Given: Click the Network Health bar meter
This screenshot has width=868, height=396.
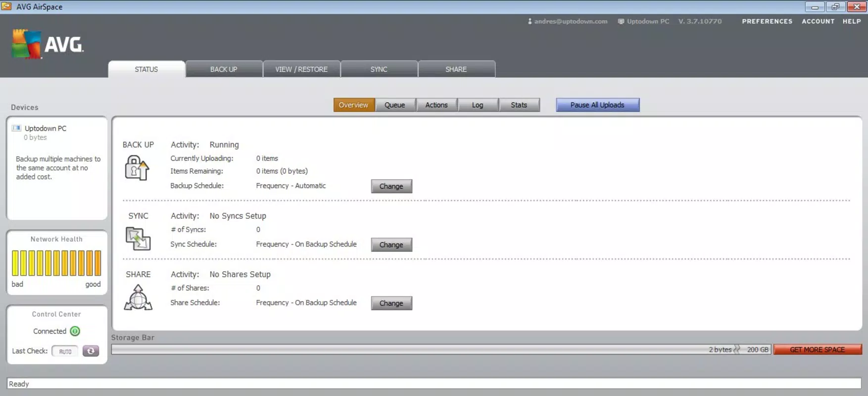Looking at the screenshot, I should point(56,263).
